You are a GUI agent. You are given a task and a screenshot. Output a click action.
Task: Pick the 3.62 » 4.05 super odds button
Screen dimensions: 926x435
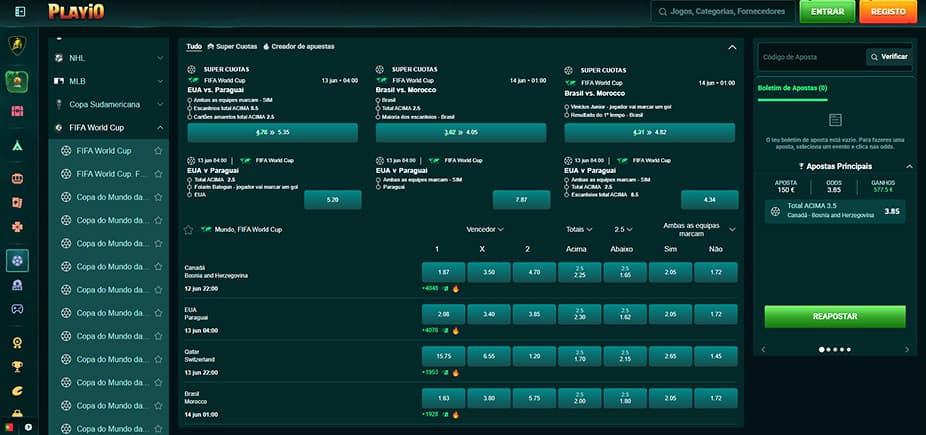pyautogui.click(x=461, y=132)
